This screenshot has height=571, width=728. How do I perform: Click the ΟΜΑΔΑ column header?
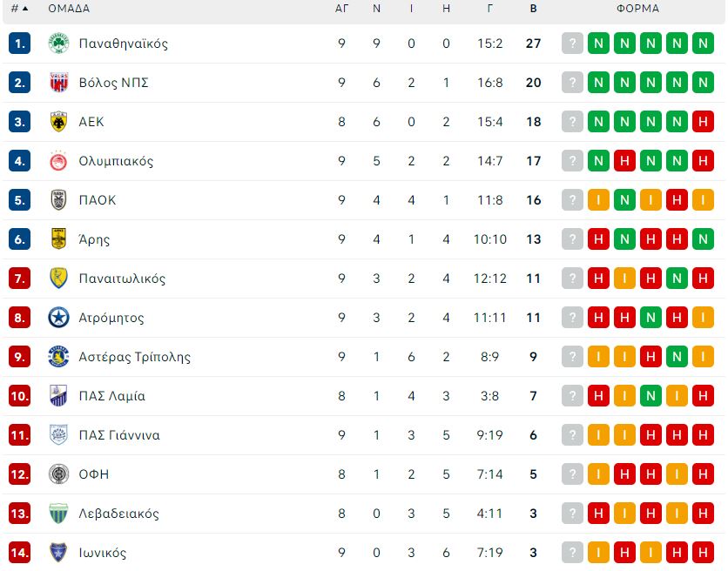click(69, 9)
